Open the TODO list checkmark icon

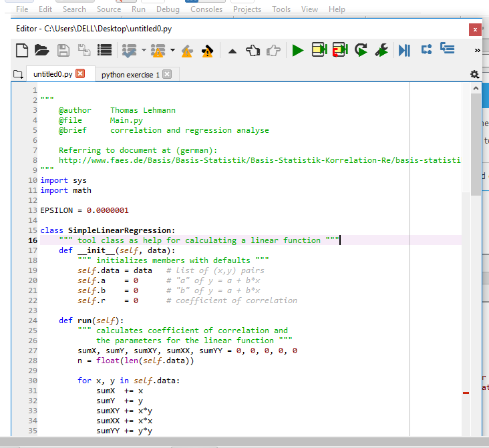click(129, 50)
